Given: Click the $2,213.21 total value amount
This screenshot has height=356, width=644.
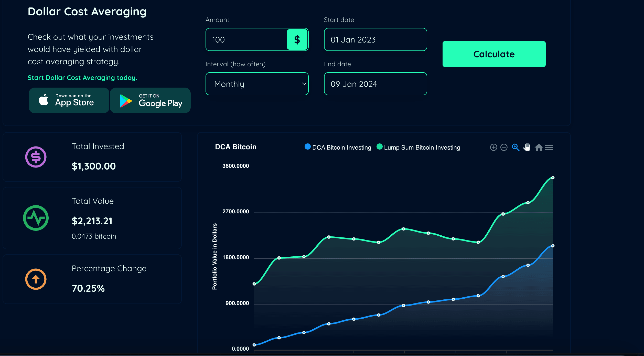Looking at the screenshot, I should pos(92,221).
